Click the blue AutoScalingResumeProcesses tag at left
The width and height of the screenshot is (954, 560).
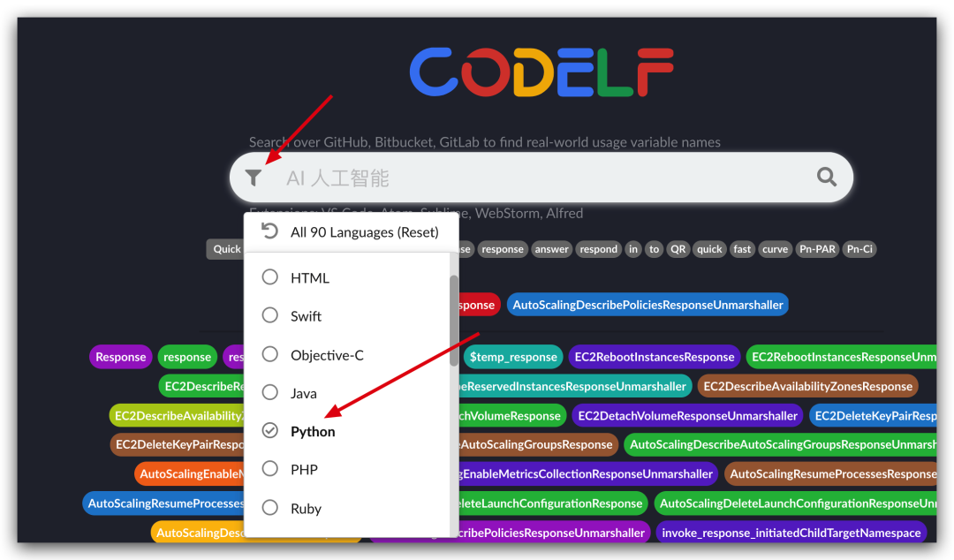coord(163,503)
